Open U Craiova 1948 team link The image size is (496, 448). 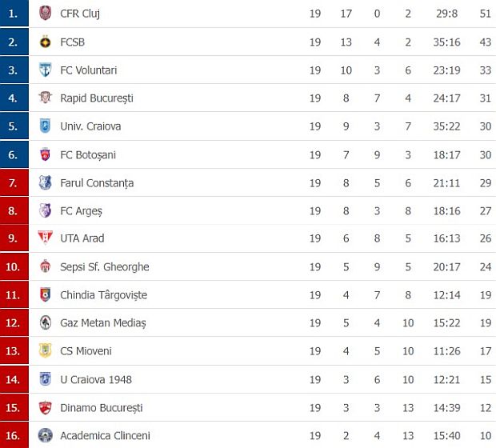(x=96, y=379)
